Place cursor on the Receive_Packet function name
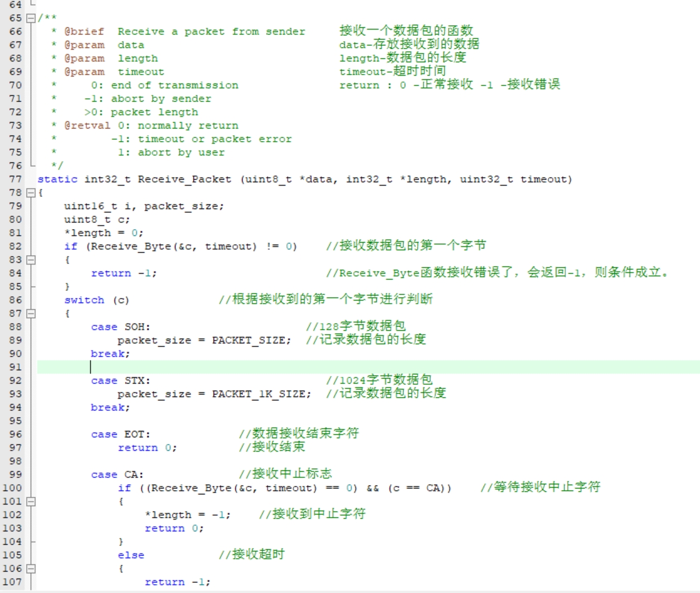700x593 pixels. point(185,180)
